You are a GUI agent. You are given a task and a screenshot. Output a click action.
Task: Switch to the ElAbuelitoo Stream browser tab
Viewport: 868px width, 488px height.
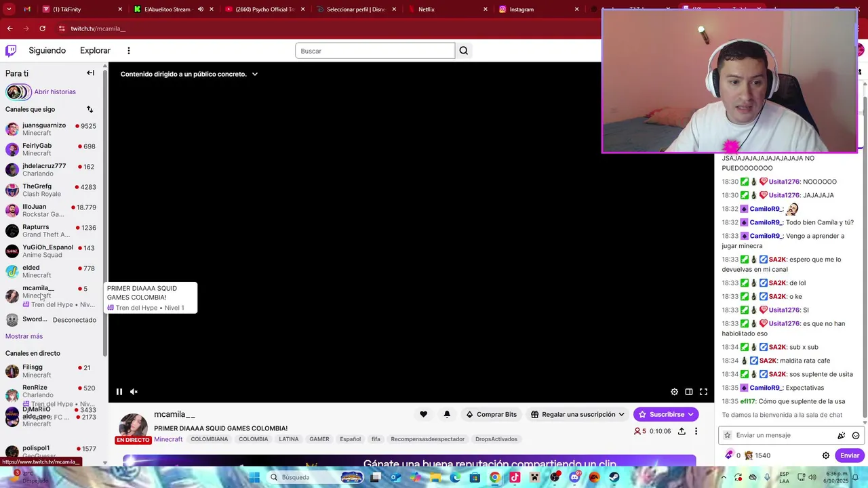point(175,9)
